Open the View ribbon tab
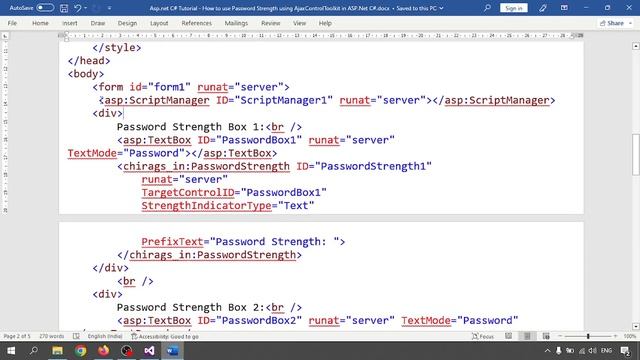This screenshot has height=360, width=640. point(299,23)
